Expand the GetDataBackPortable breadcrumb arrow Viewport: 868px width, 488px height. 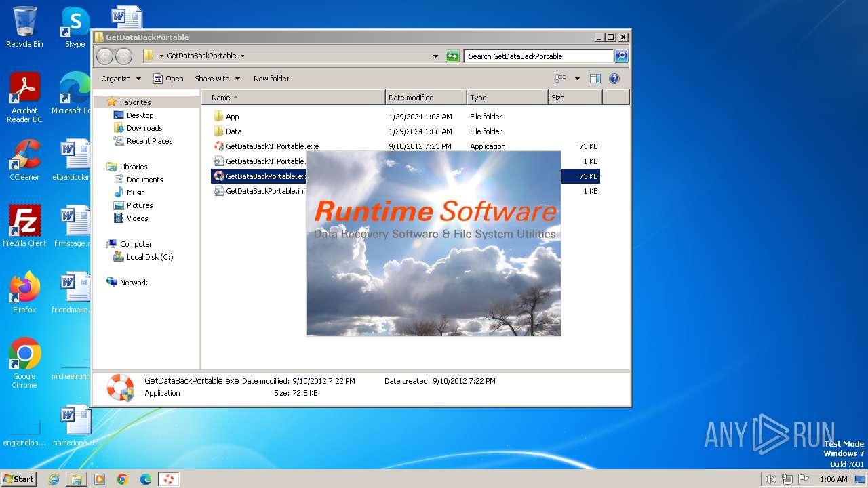[242, 56]
